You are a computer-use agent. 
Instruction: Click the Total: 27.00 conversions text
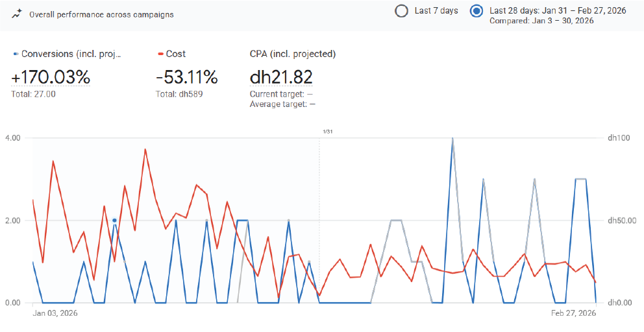(x=33, y=94)
